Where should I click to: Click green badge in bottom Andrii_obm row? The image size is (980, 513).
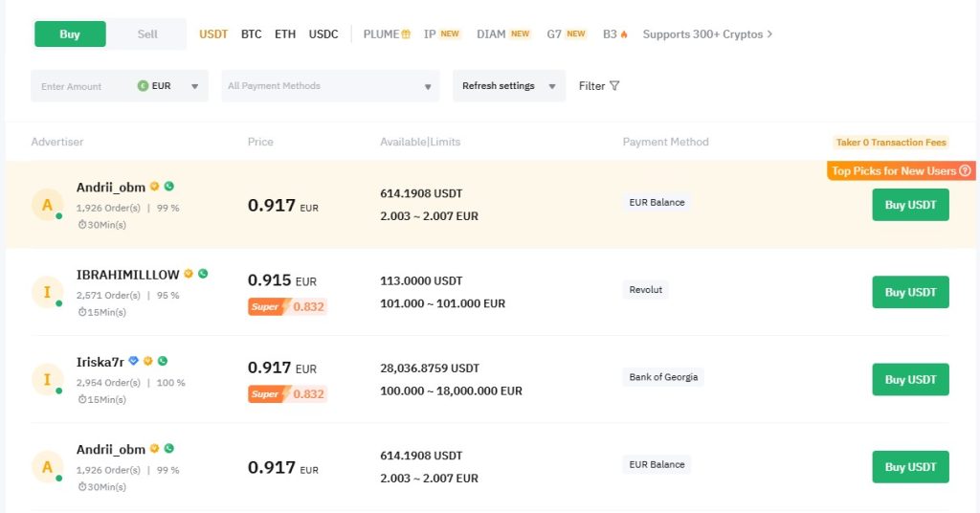click(168, 448)
